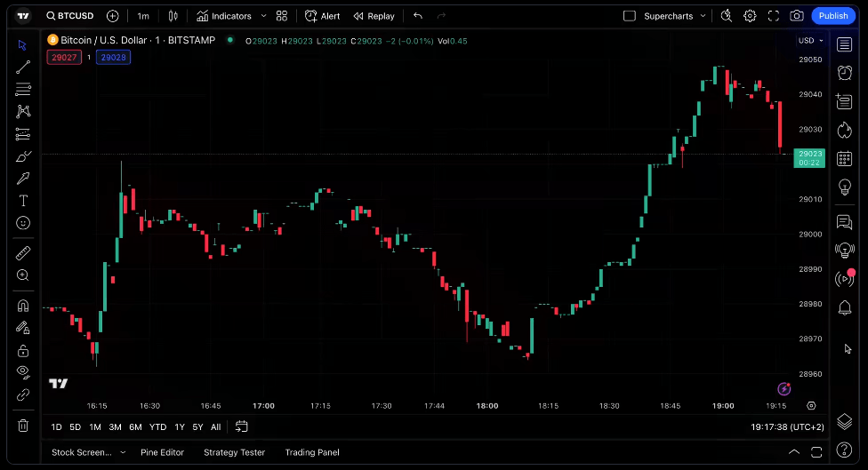This screenshot has width=868, height=470.
Task: Set range to 1M
Action: pyautogui.click(x=95, y=426)
